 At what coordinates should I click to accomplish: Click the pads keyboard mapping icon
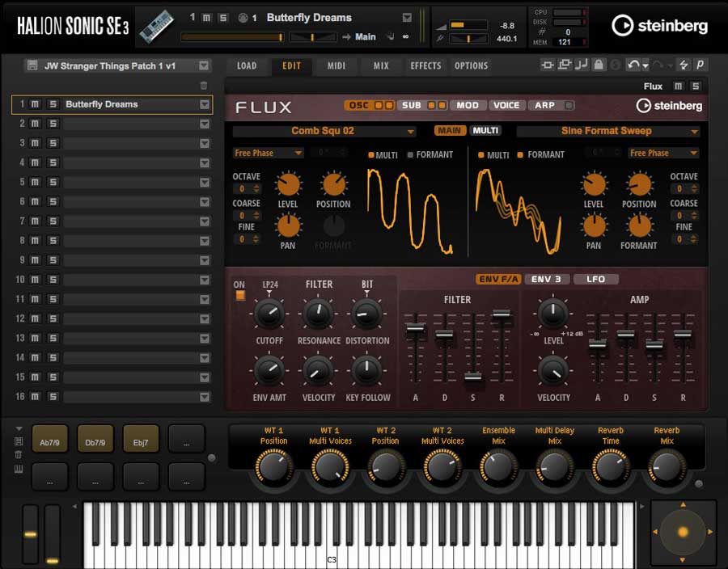coord(19,470)
